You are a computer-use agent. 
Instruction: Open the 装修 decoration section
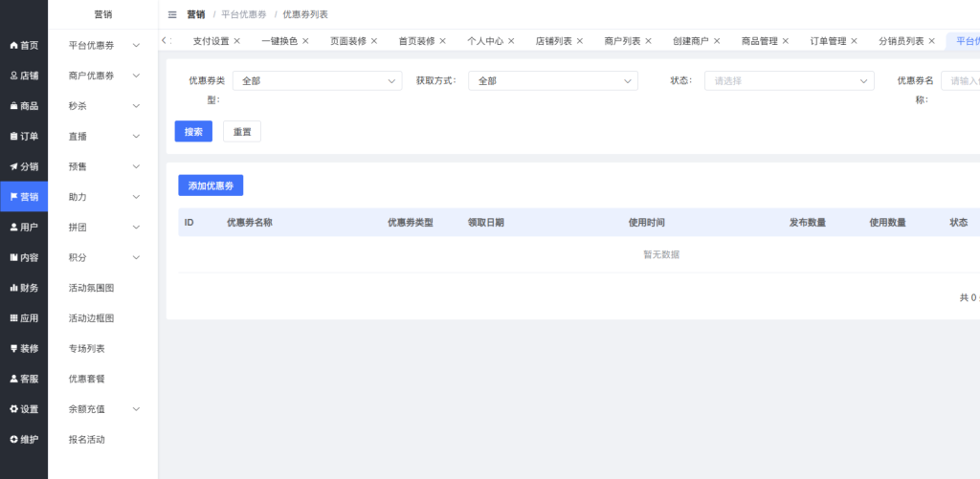(24, 348)
